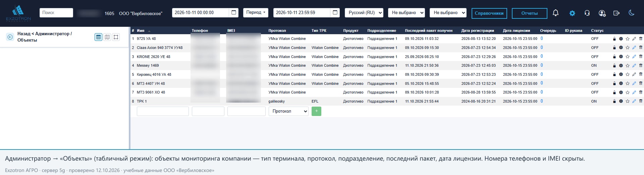The width and height of the screenshot is (644, 175).
Task: Click the EFL type cell in ТРК 1
Action: click(315, 101)
